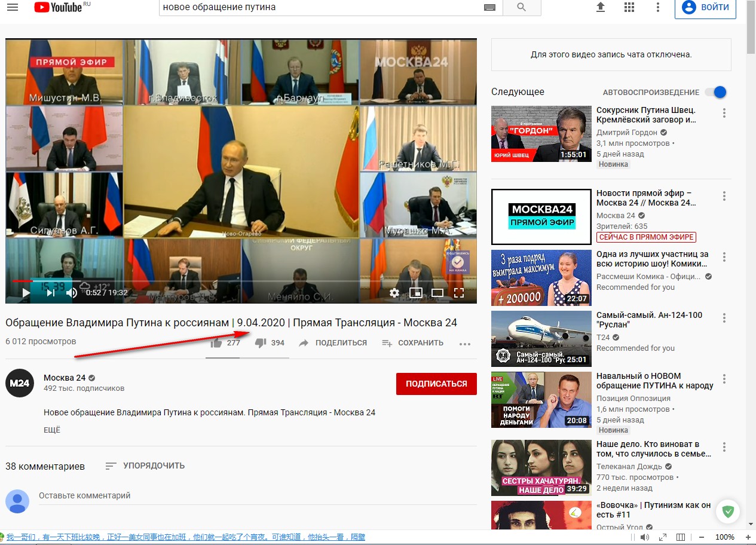Viewport: 756px width, 545px height.
Task: Switch the player to miniplayer
Action: click(415, 293)
